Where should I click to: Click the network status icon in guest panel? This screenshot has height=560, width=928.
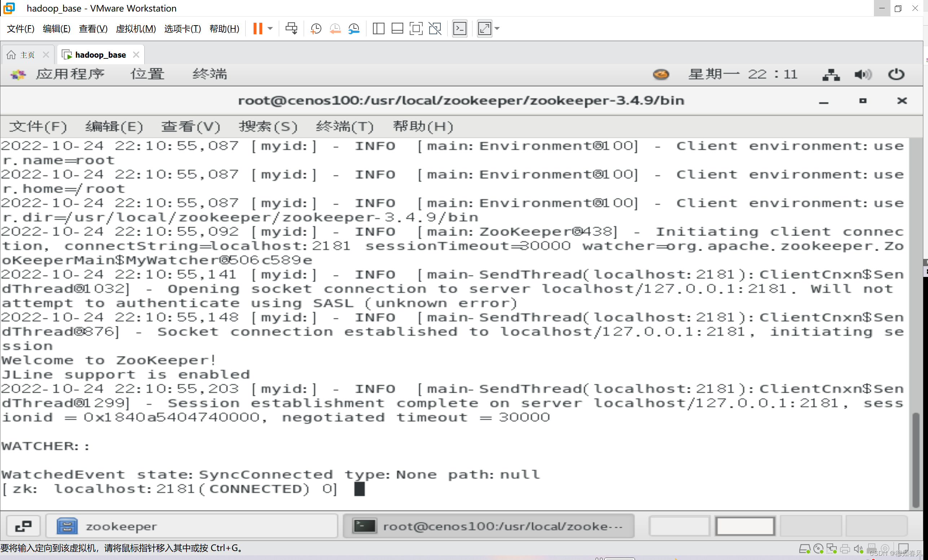coord(831,74)
